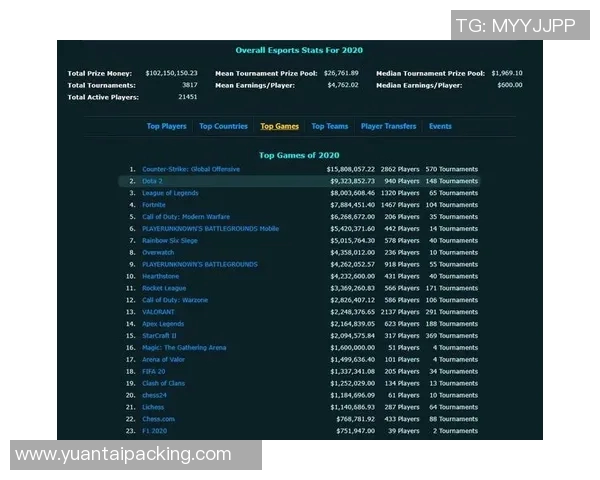The image size is (600, 480).
Task: Open Call of Duty: Modern Warfare link
Action: [185, 217]
